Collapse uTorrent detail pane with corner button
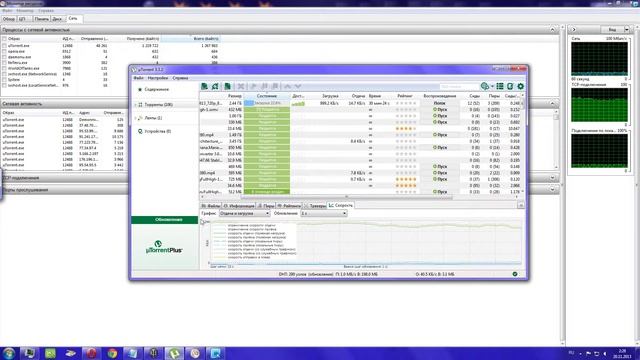Viewport: 640px width, 360px height. (x=521, y=205)
